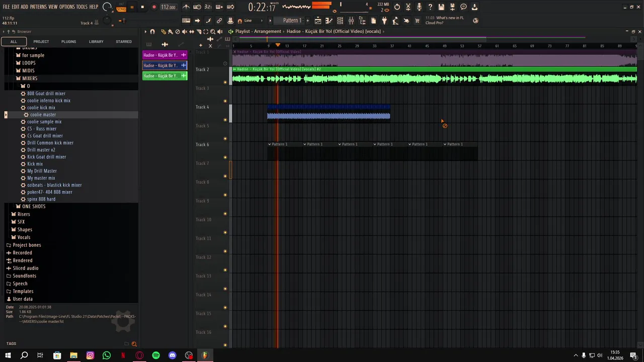The image size is (644, 362).
Task: Toggle Track 10 mute dot
Action: click(225, 232)
